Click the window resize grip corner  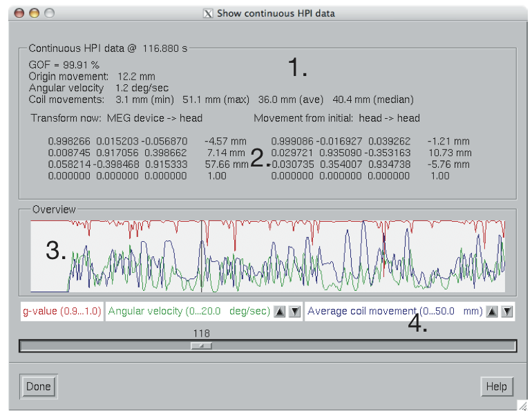point(523,405)
